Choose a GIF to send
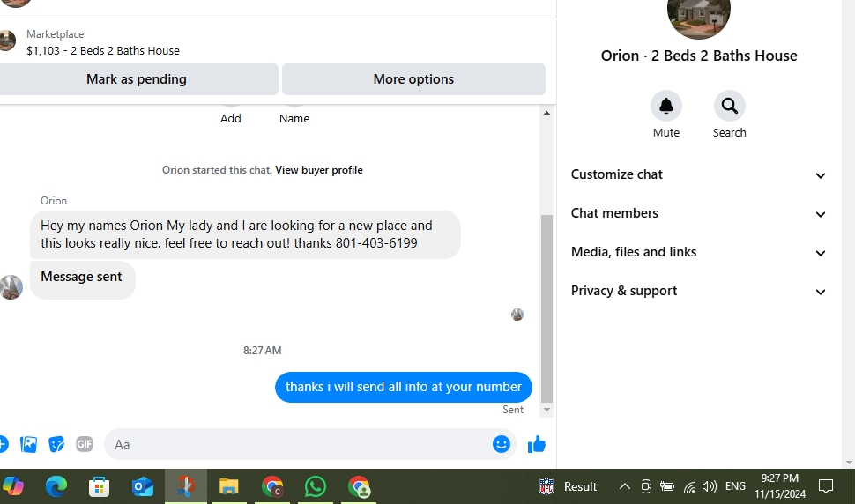The width and height of the screenshot is (855, 504). pyautogui.click(x=84, y=444)
